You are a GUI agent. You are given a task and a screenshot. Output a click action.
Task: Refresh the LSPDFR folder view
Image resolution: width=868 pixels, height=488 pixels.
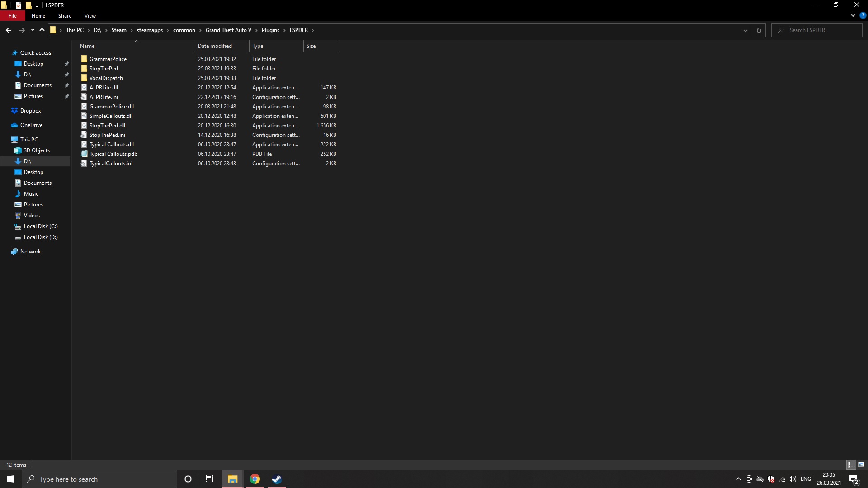tap(759, 30)
